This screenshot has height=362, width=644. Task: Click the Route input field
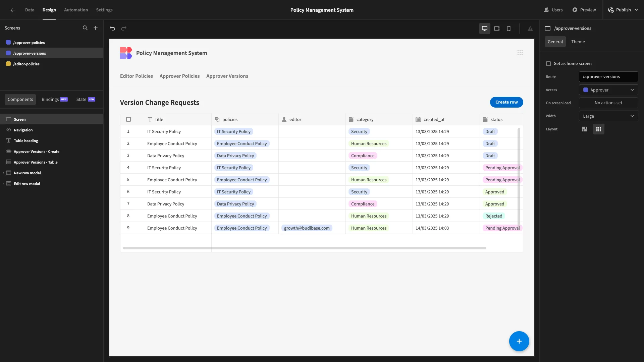[x=608, y=77]
